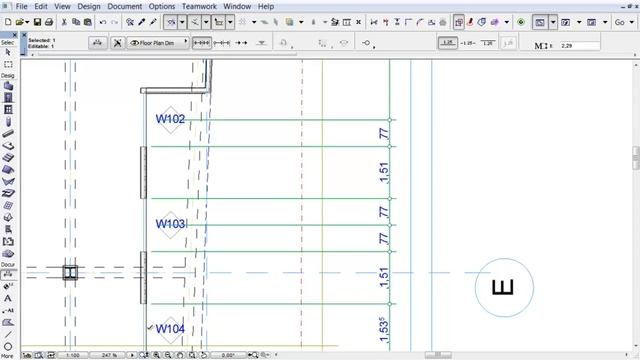Open the Help menu
This screenshot has width=640, height=360.
(266, 7)
